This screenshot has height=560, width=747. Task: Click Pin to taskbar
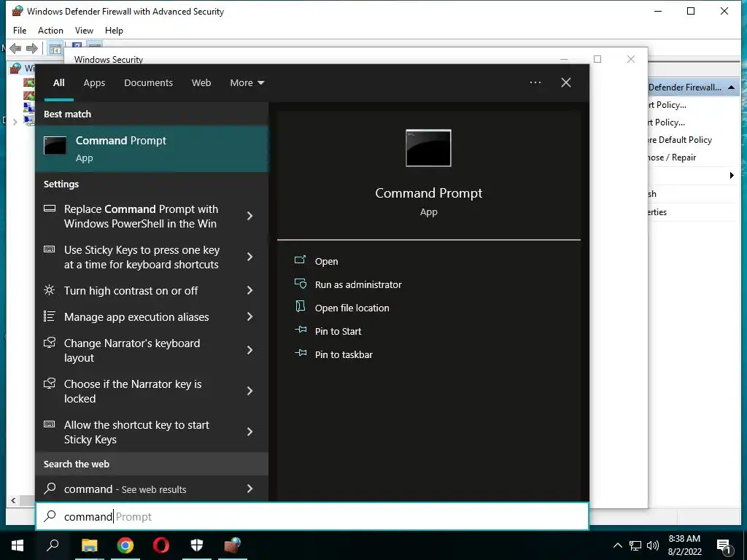click(344, 355)
